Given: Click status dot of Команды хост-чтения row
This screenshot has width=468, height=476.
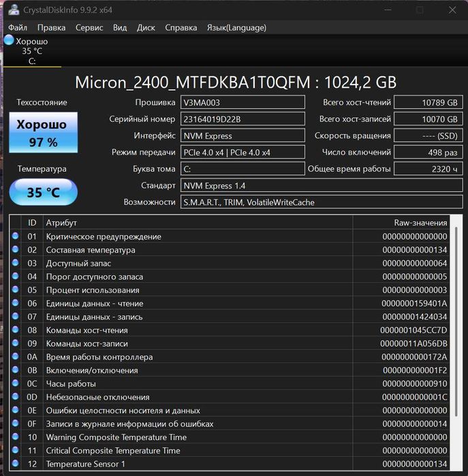Looking at the screenshot, I should pos(15,330).
